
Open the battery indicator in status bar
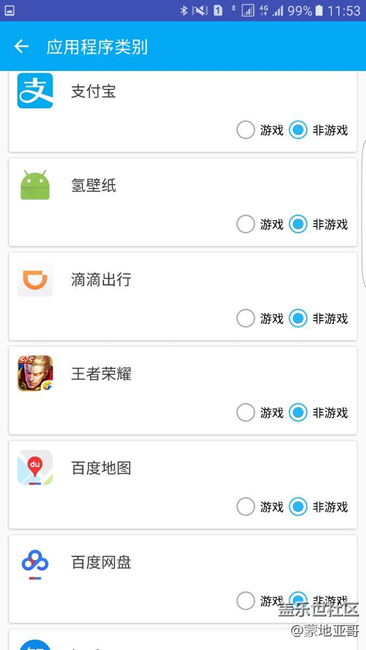318,10
